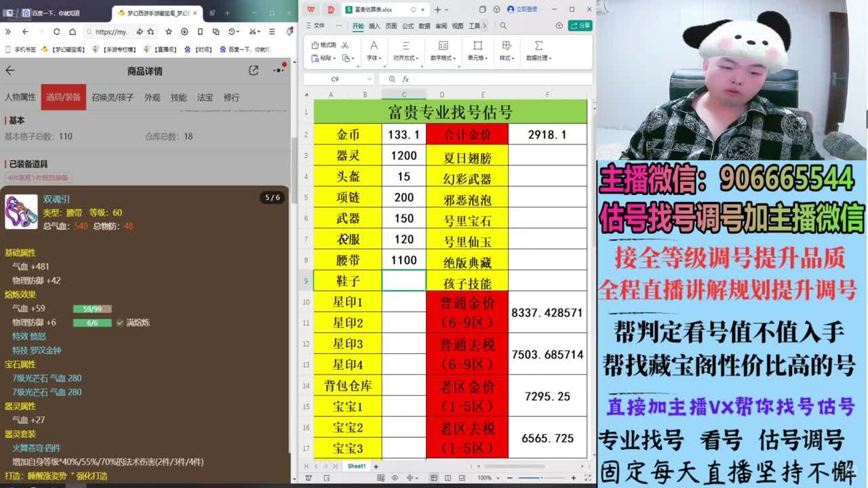Viewport: 868px width, 488px height.
Task: Click the 立即登录 login link
Action: [x=522, y=9]
